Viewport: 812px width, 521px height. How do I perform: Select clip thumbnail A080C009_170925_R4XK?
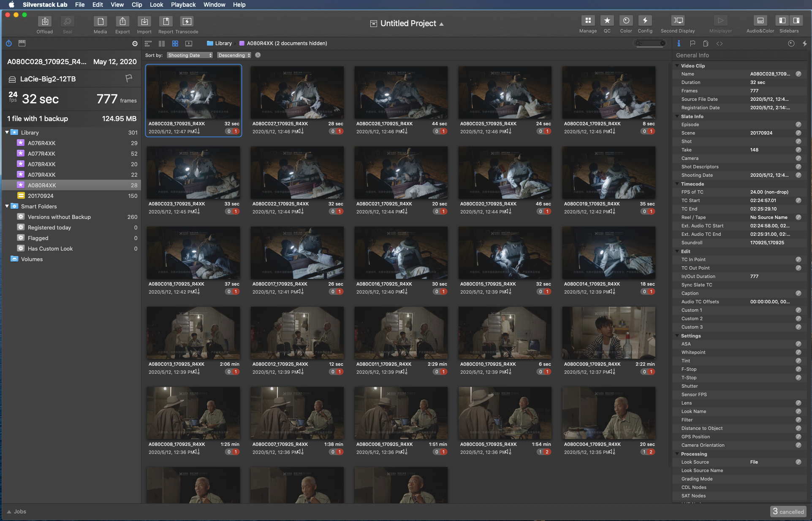click(608, 333)
